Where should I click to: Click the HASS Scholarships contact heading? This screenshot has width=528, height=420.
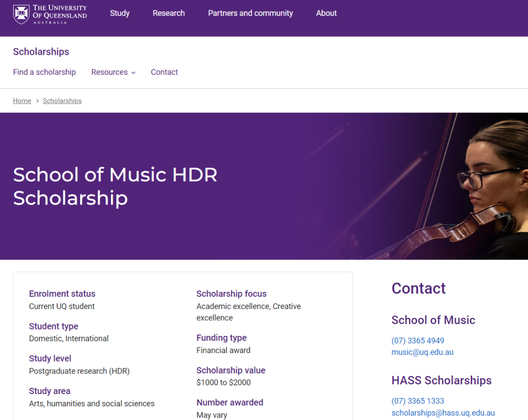click(x=441, y=380)
